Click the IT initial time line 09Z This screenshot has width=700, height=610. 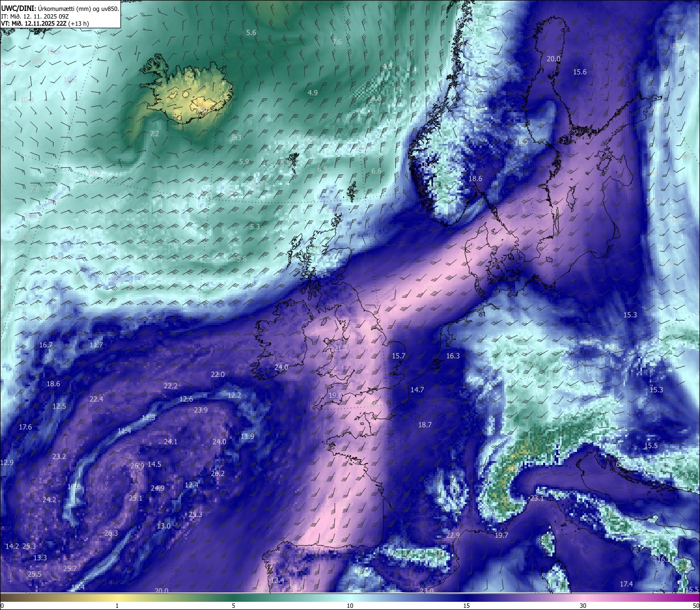[x=34, y=16]
